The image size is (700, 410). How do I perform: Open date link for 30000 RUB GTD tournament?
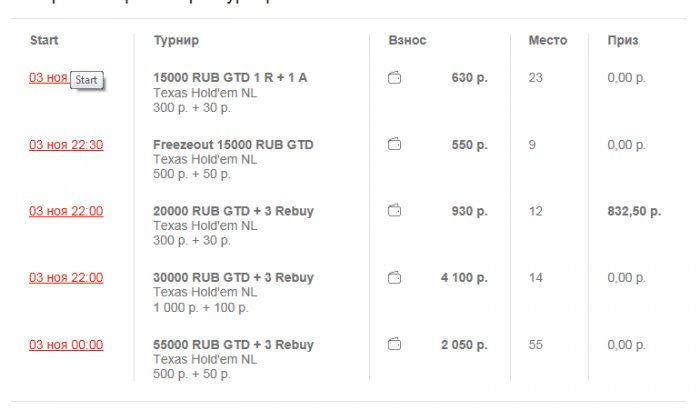click(66, 277)
